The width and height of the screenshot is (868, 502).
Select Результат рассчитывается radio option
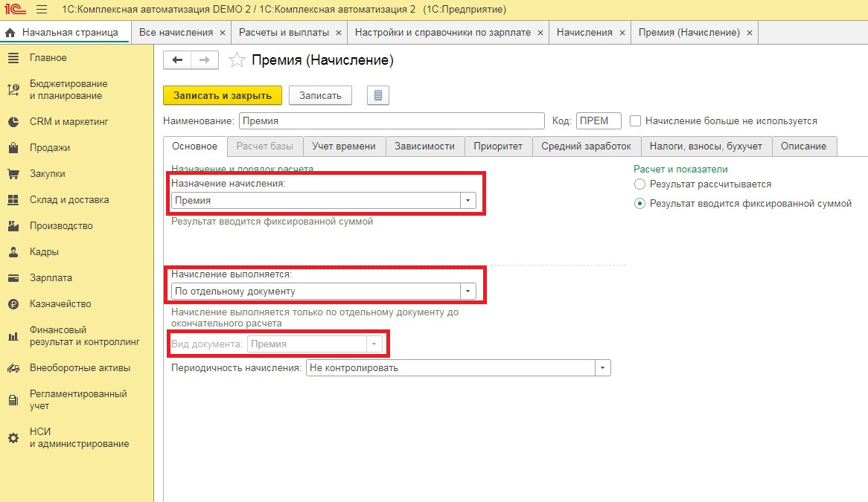coord(639,184)
